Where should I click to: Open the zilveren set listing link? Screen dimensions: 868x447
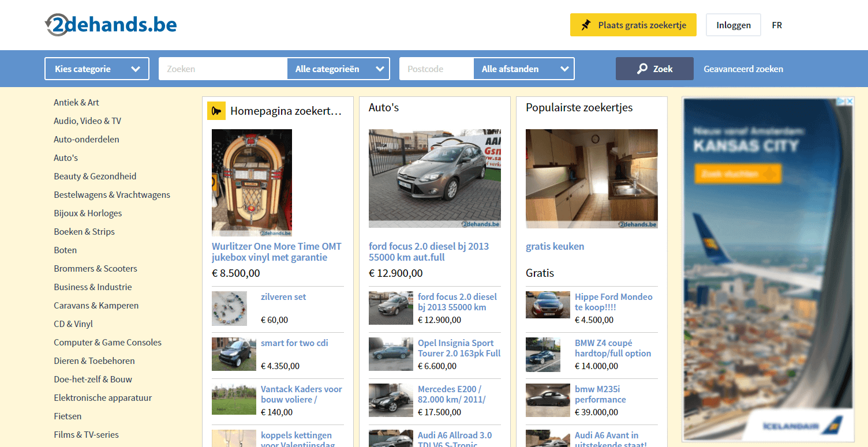tap(283, 297)
